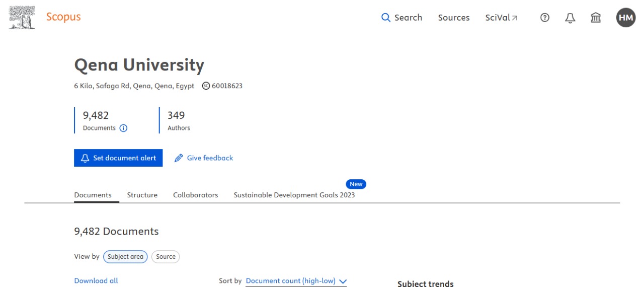This screenshot has height=287, width=644.
Task: Open the Sort by Document count dropdown
Action: point(296,281)
